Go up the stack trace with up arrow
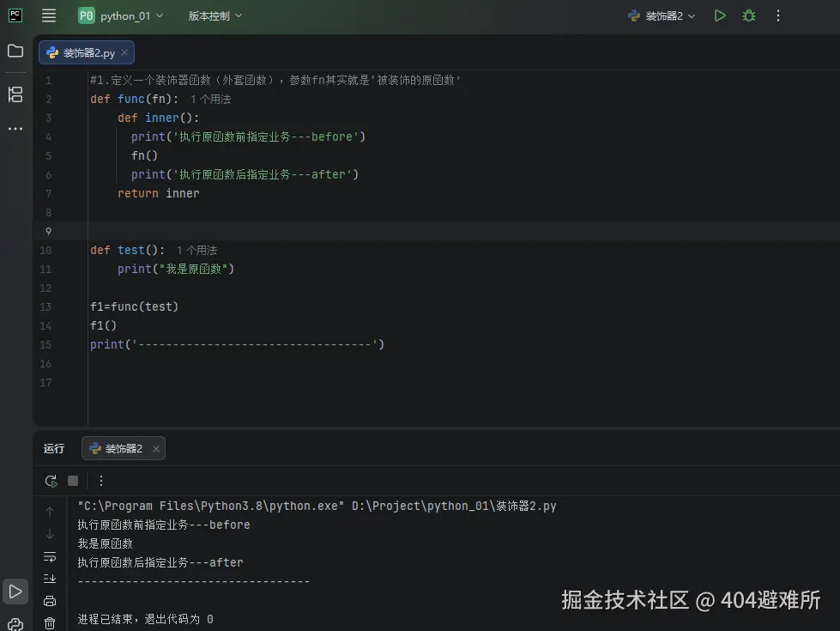This screenshot has width=840, height=631. click(50, 512)
